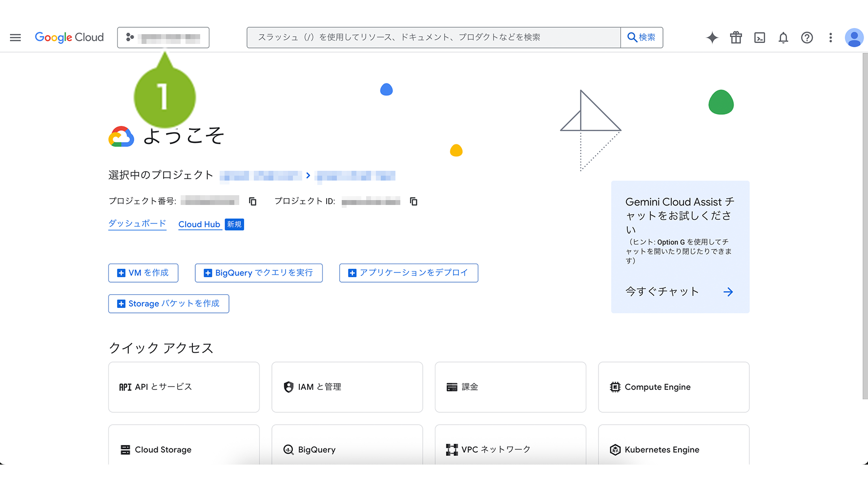Image resolution: width=868 pixels, height=488 pixels.
Task: Copy the project number to clipboard
Action: tap(252, 201)
